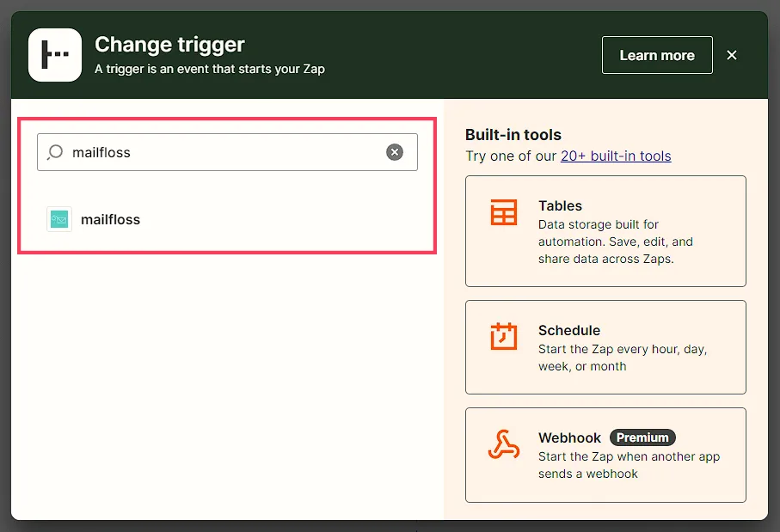Click the search magnifier icon
Viewport: 780px width, 532px height.
pos(55,152)
